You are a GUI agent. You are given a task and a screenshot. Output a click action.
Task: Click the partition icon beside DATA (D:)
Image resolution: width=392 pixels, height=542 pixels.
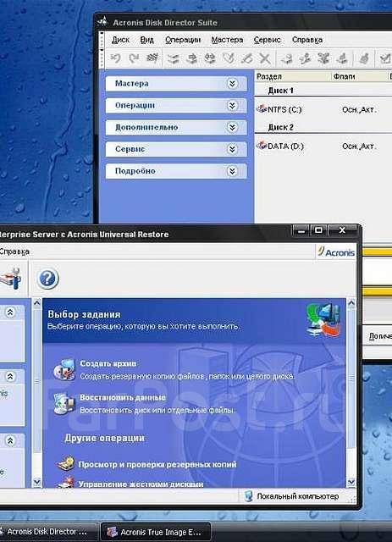(x=262, y=145)
